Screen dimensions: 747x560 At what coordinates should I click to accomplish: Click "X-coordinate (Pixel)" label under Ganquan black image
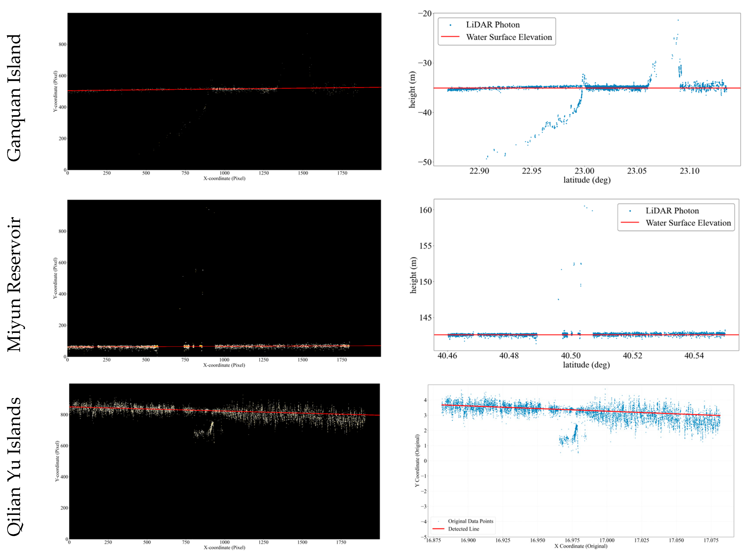[224, 178]
